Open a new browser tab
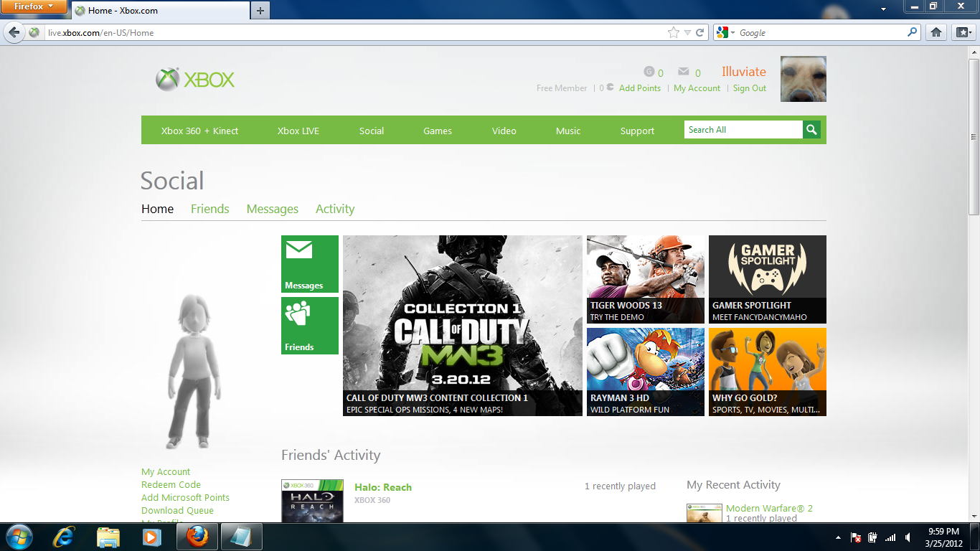Viewport: 980px width, 551px height. (260, 10)
